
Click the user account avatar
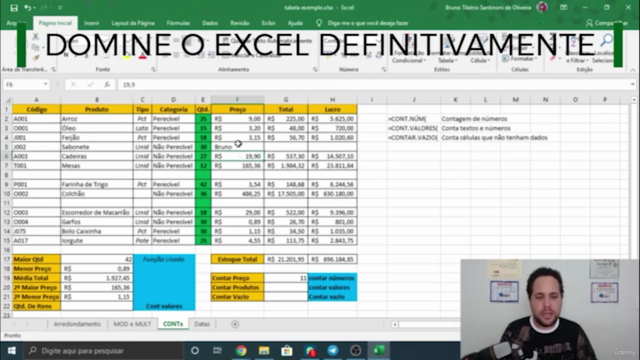tap(542, 7)
